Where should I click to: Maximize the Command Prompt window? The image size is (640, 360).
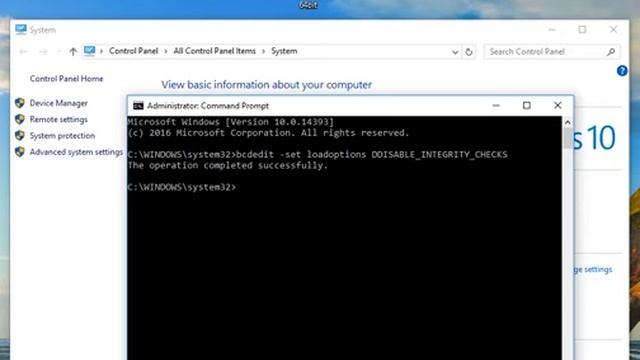coord(527,106)
